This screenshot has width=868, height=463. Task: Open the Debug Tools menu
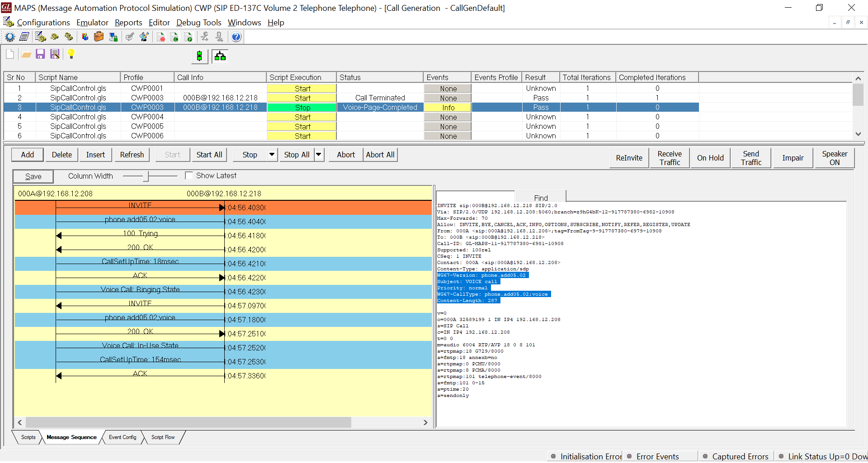[x=198, y=23]
